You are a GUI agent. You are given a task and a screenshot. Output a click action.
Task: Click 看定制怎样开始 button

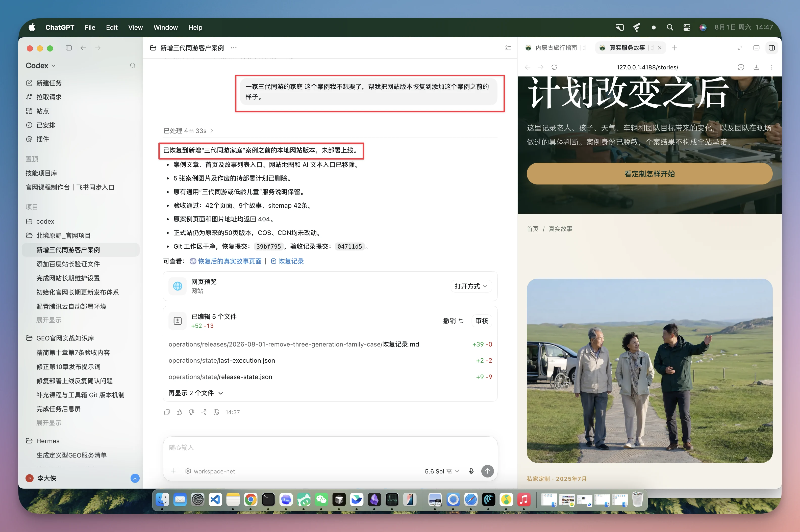point(649,174)
